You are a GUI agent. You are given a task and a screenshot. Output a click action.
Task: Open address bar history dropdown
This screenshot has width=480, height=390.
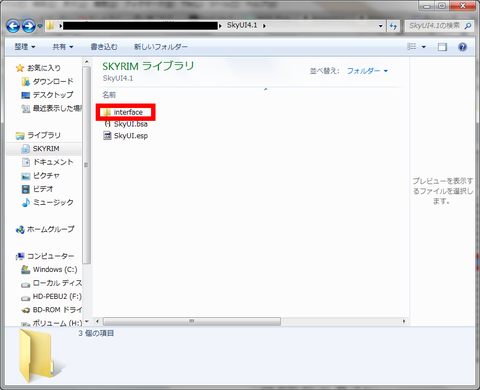click(380, 26)
